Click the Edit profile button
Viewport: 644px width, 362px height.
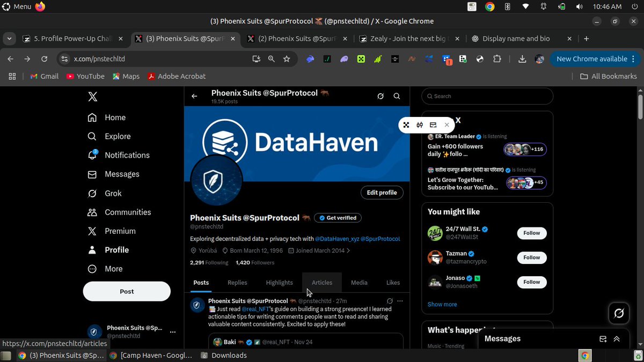(x=382, y=193)
